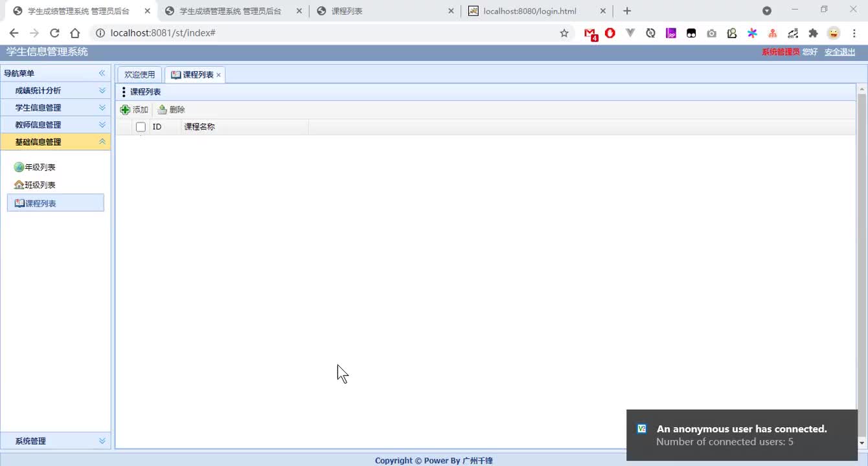Click the browser home icon
868x466 pixels.
tap(75, 33)
